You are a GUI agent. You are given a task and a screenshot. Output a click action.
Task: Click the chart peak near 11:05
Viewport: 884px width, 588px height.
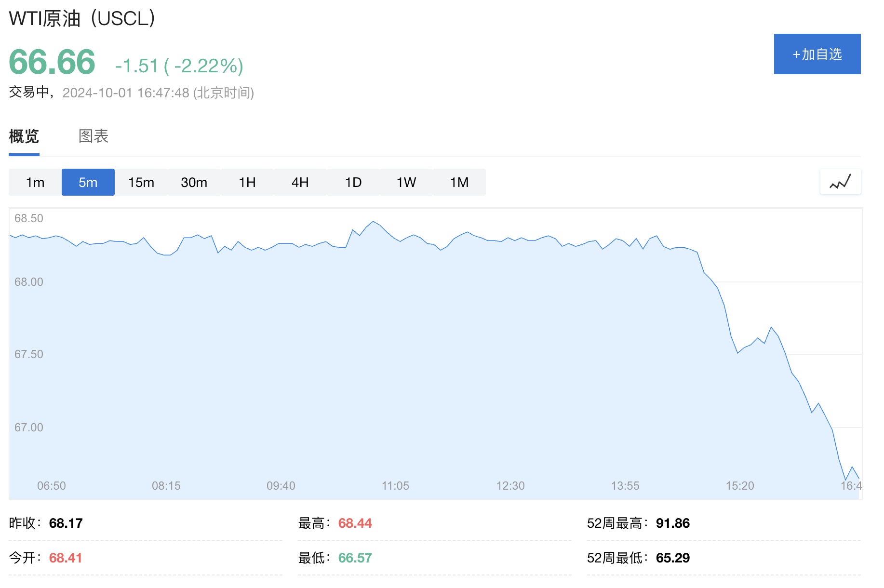[373, 222]
